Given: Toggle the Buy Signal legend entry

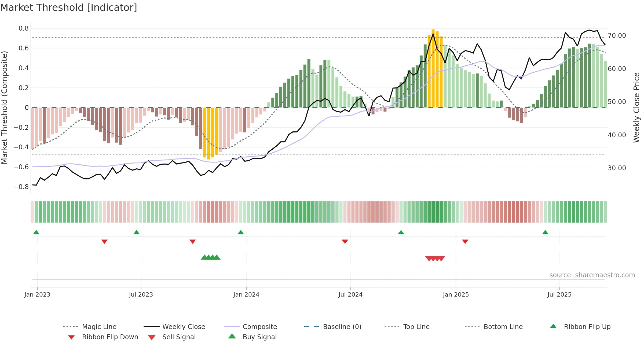Looking at the screenshot, I should coord(252,337).
